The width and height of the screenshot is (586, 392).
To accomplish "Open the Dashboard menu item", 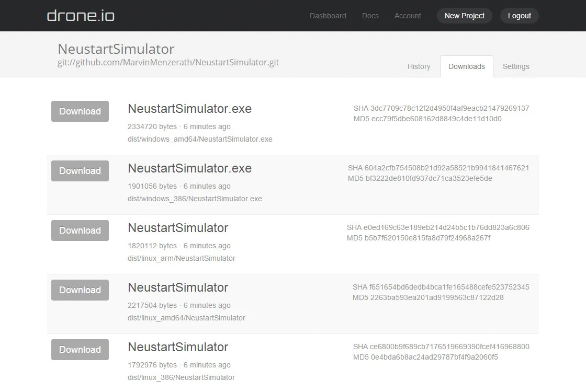I will [x=328, y=16].
